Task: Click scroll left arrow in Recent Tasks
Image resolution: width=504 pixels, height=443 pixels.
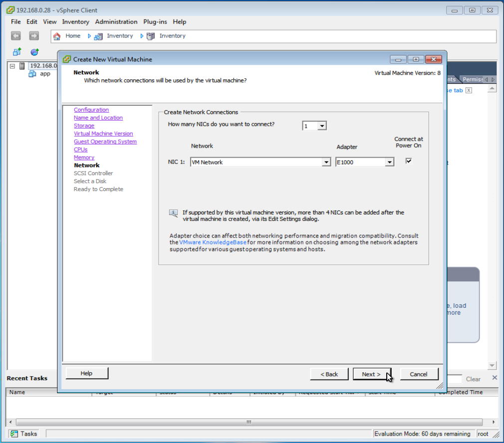Action: 10,422
